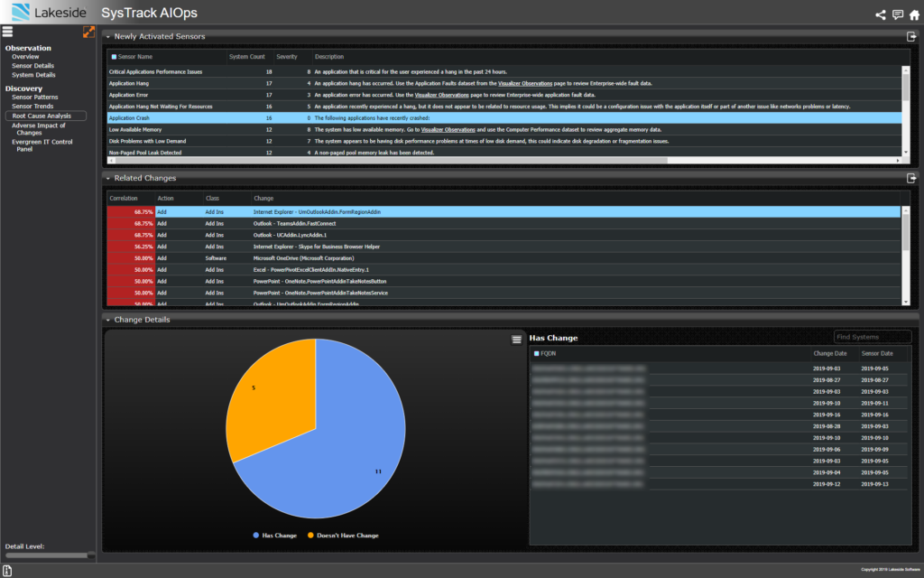
Task: Go to home via house icon
Action: pos(914,14)
